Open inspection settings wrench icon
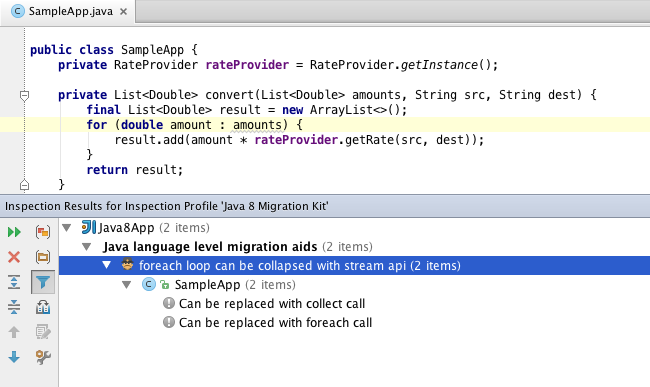The height and width of the screenshot is (387, 650). click(43, 357)
